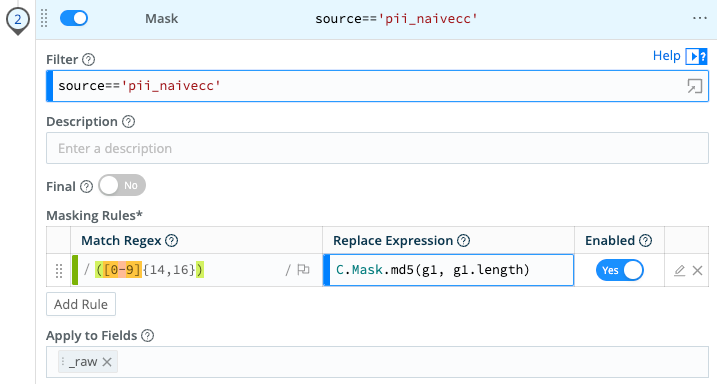This screenshot has width=717, height=384.
Task: Remove the _raw field tag
Action: point(107,362)
